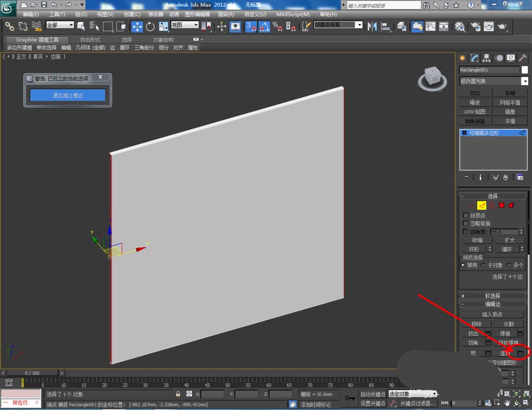Switch to Polygon sub-object level icon

click(x=501, y=205)
